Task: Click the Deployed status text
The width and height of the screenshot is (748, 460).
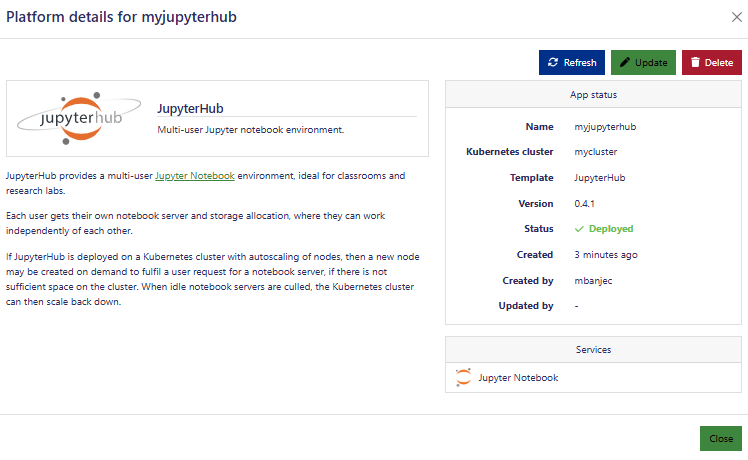Action: point(610,229)
